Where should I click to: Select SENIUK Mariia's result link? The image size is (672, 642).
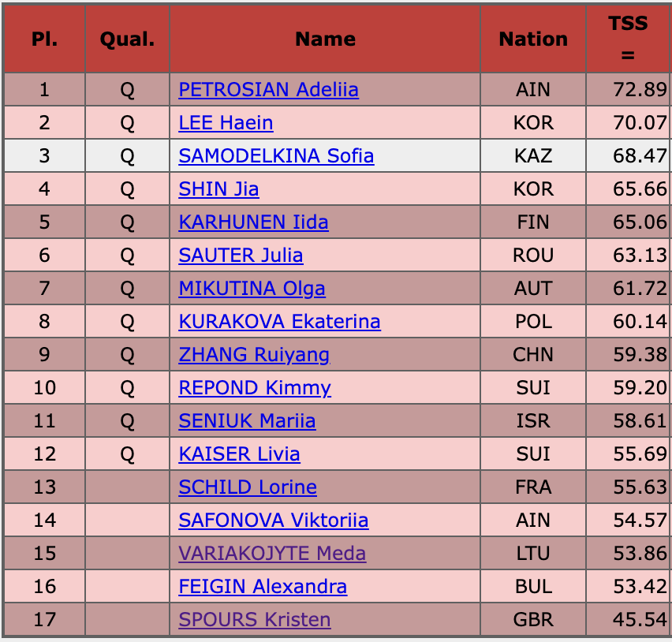(247, 421)
